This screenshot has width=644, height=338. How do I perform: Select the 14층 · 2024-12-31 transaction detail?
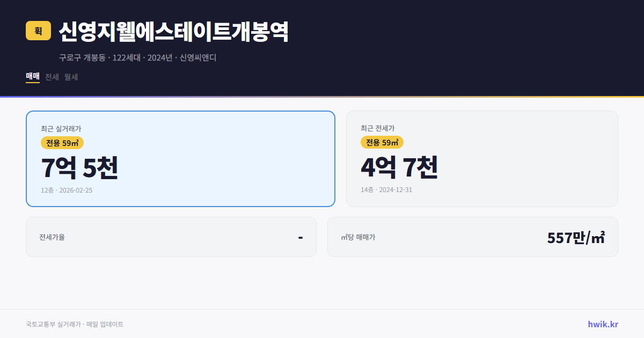click(x=387, y=189)
